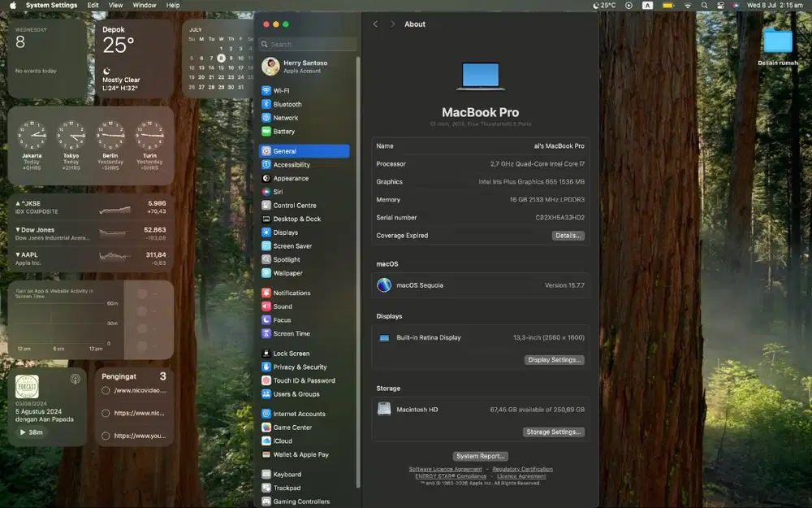Go back with the left chevron
The image size is (812, 508).
click(x=375, y=24)
